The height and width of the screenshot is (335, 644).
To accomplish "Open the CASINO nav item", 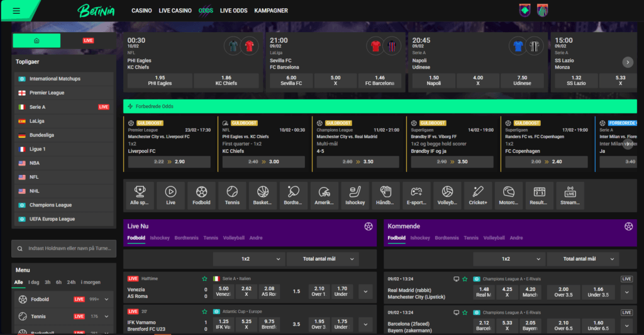I will pyautogui.click(x=142, y=11).
